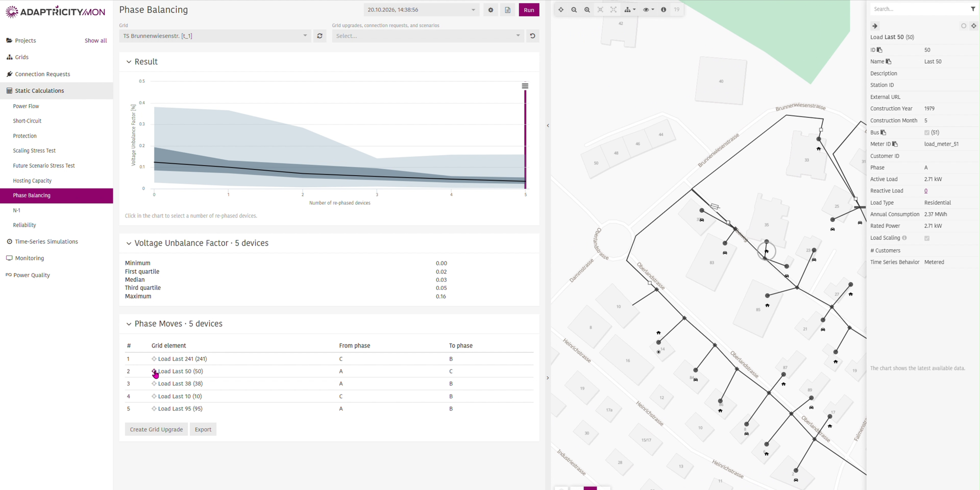Export the phase moves
980x490 pixels.
(203, 429)
